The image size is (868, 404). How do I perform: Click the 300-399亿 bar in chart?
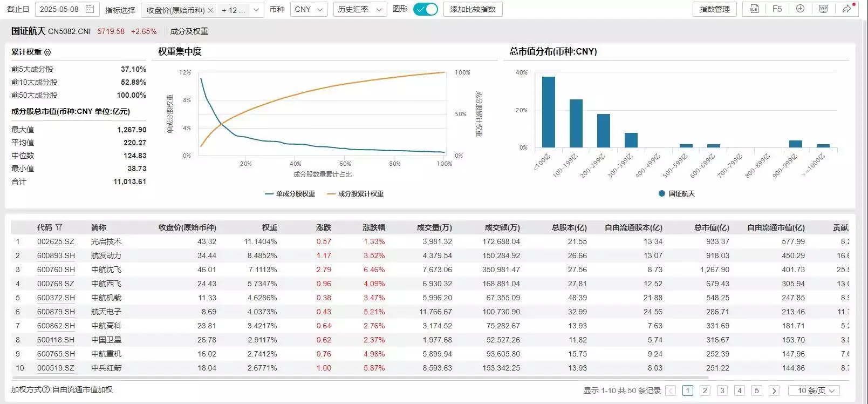pyautogui.click(x=631, y=140)
